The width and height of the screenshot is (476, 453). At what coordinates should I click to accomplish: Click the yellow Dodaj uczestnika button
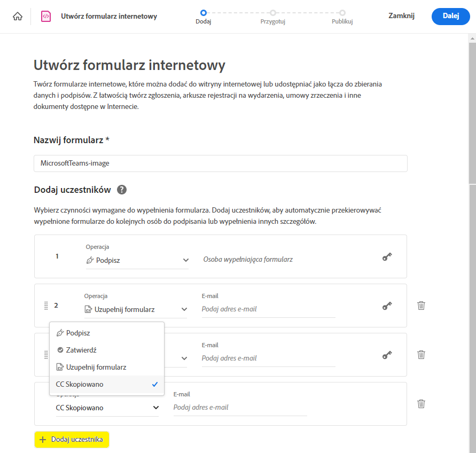coord(72,440)
